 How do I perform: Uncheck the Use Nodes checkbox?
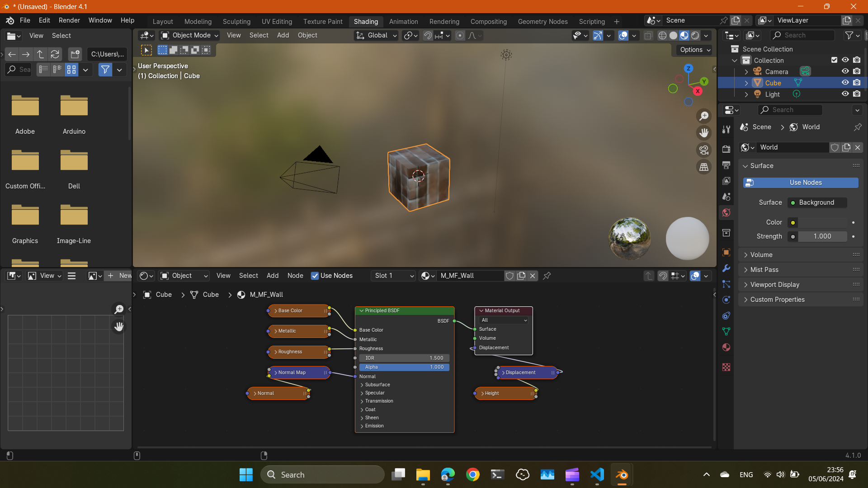[315, 276]
